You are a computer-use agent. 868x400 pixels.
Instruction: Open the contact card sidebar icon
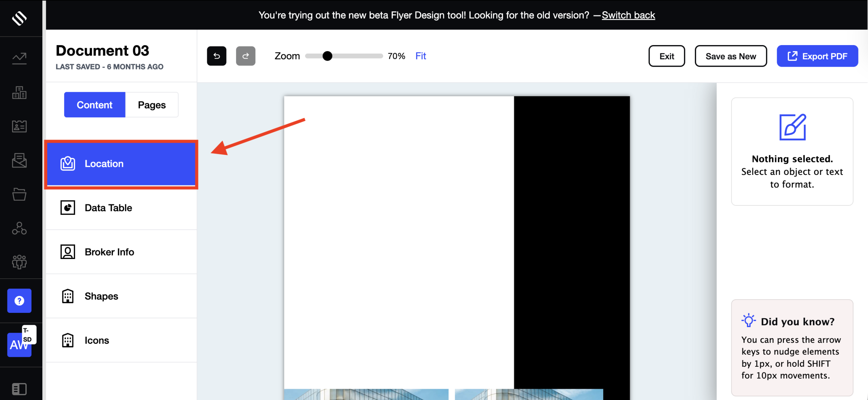19,126
